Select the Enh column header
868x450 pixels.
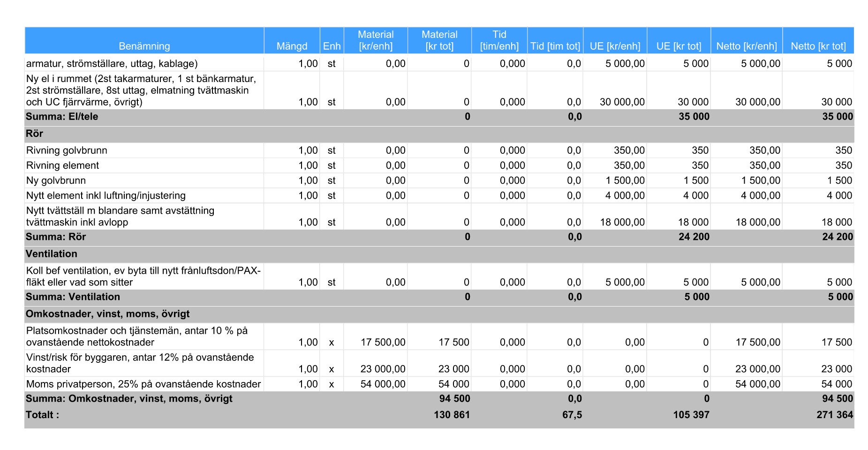pyautogui.click(x=332, y=46)
